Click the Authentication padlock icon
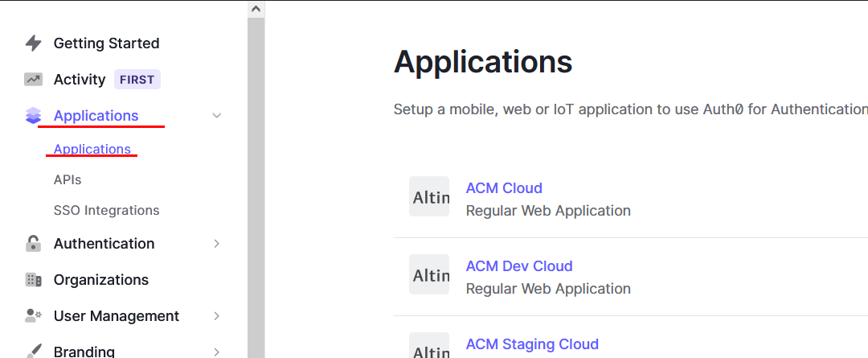 click(x=33, y=243)
